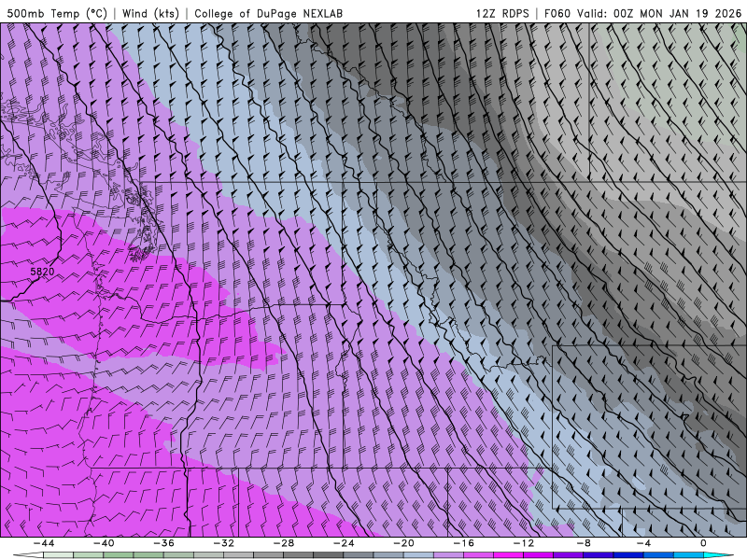Click the -12 colorbar tick label
Viewport: 747px width, 560px height.
point(524,543)
